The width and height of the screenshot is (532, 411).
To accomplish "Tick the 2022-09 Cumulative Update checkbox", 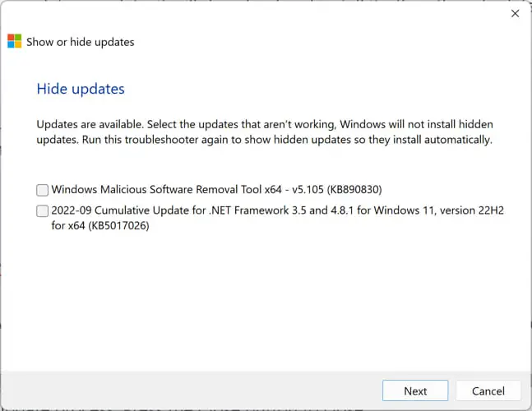I will (43, 211).
